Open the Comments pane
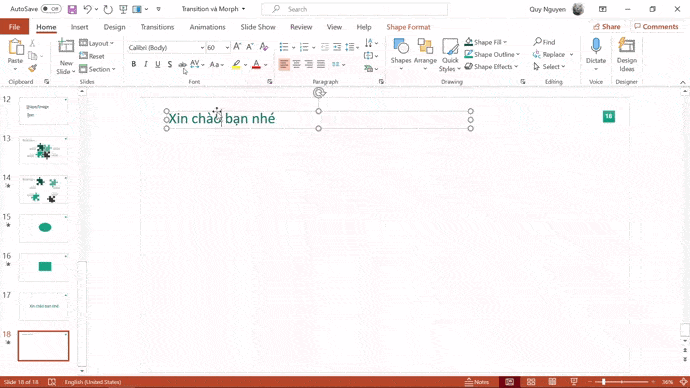The width and height of the screenshot is (690, 388). (x=656, y=26)
